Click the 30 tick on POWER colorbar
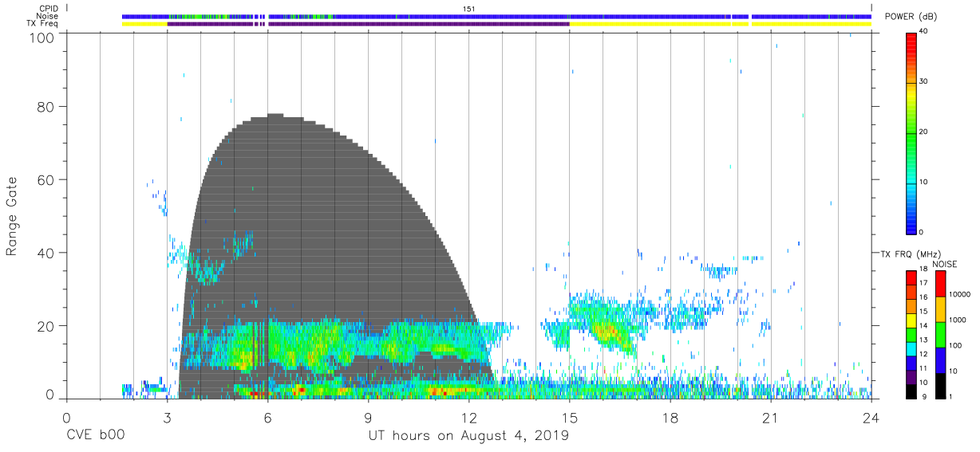The width and height of the screenshot is (980, 452). tap(923, 81)
